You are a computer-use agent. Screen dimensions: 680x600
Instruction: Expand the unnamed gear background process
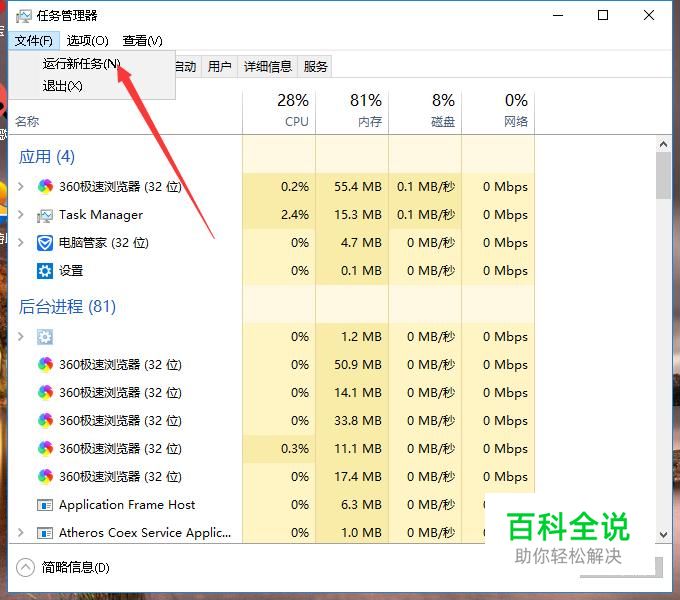(20, 336)
